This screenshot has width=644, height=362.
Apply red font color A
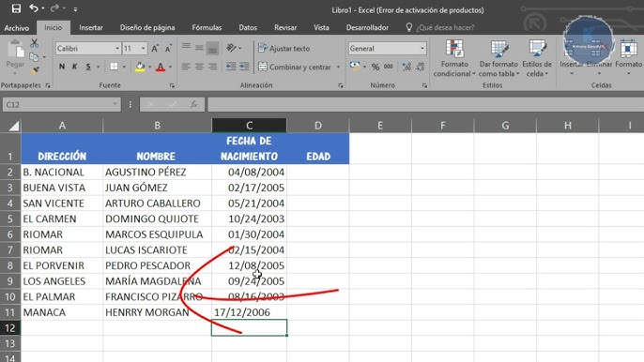click(161, 67)
